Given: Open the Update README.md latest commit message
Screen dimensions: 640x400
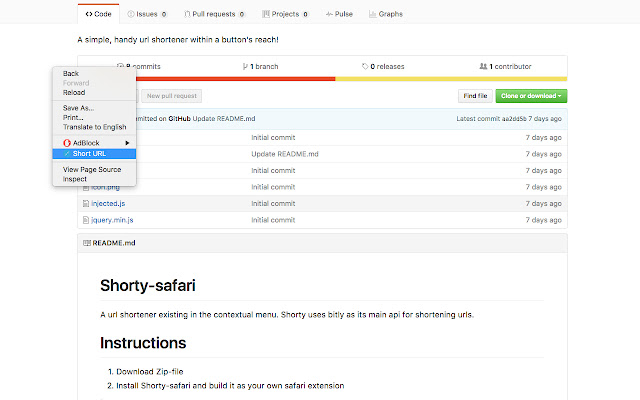Looking at the screenshot, I should click(x=224, y=119).
